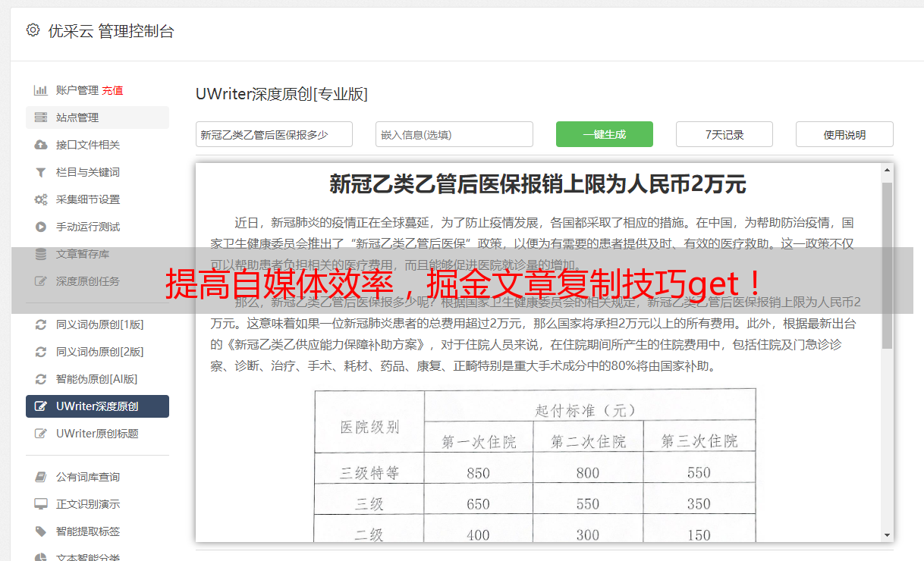The image size is (924, 561).
Task: Select the UWriter深度原创 menu item
Action: (x=97, y=406)
